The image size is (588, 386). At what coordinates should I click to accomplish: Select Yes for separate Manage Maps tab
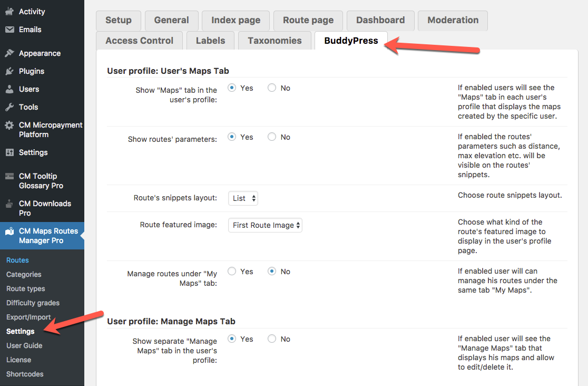(232, 339)
